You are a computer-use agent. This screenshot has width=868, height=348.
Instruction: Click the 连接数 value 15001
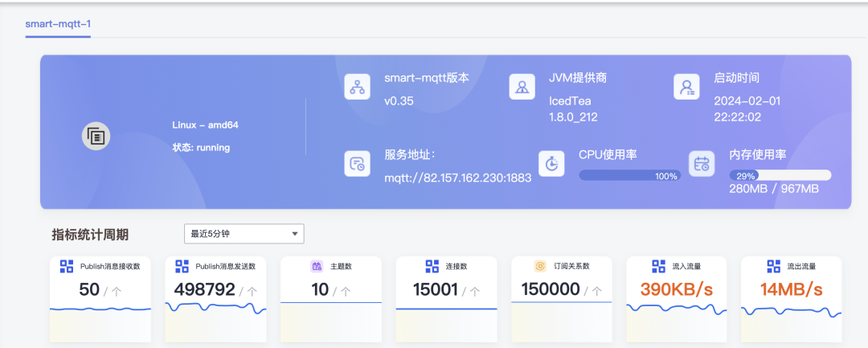coord(436,289)
